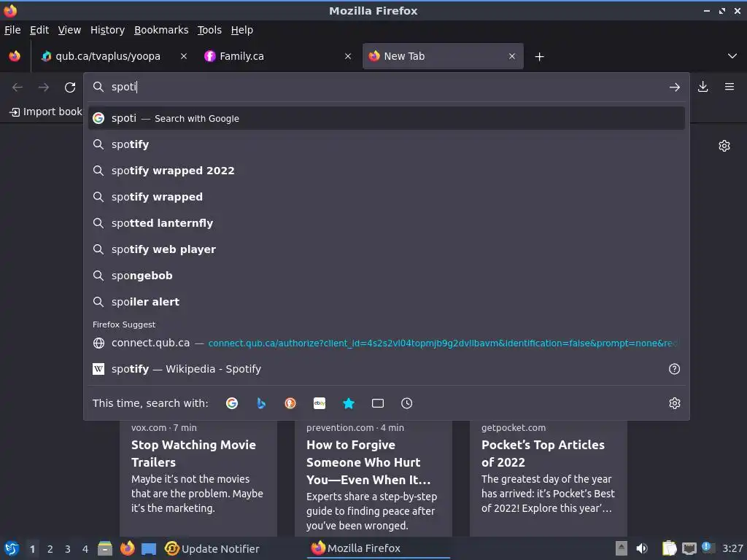Viewport: 747px width, 560px height.
Task: Search this time with Bing icon
Action: coord(261,403)
